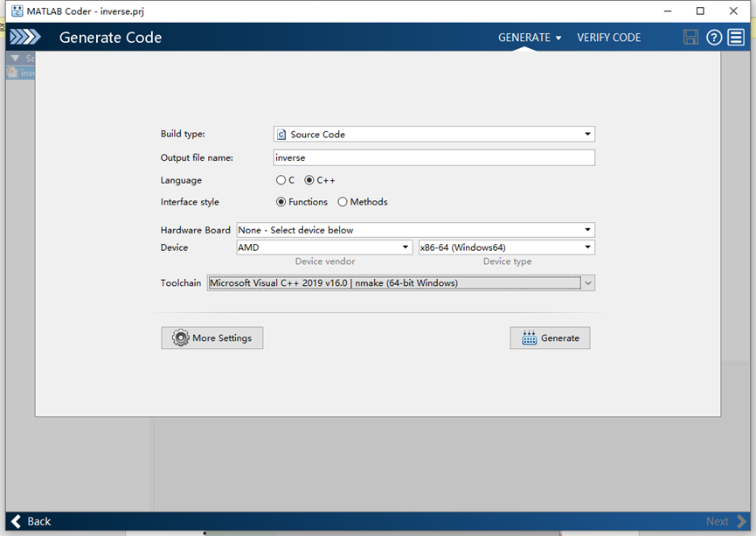Click the Device vendor caption
The height and width of the screenshot is (536, 756).
[x=325, y=261]
